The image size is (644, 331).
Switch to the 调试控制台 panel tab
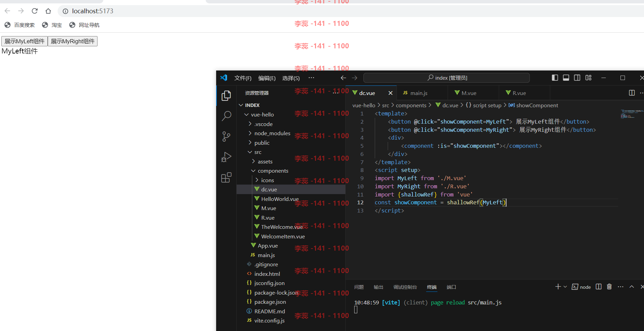[x=405, y=287]
